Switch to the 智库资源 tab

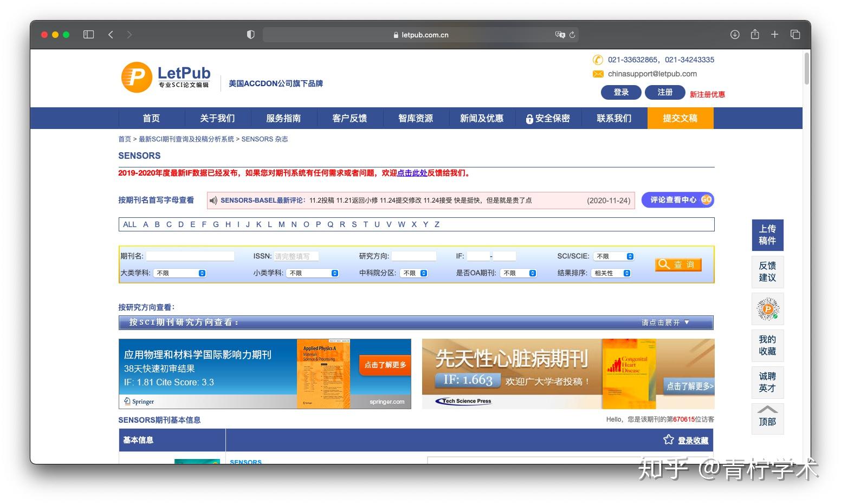[416, 118]
